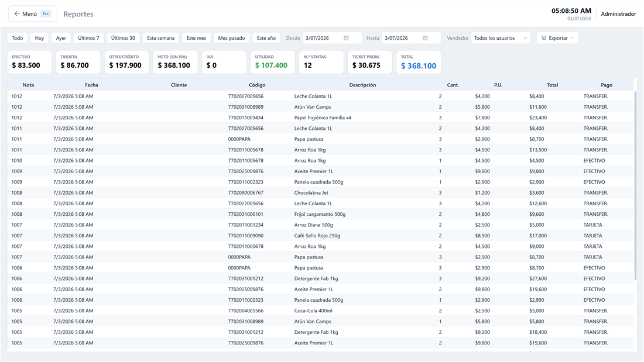Click the back arrow in the Menú button
Image resolution: width=644 pixels, height=362 pixels.
coord(17,14)
